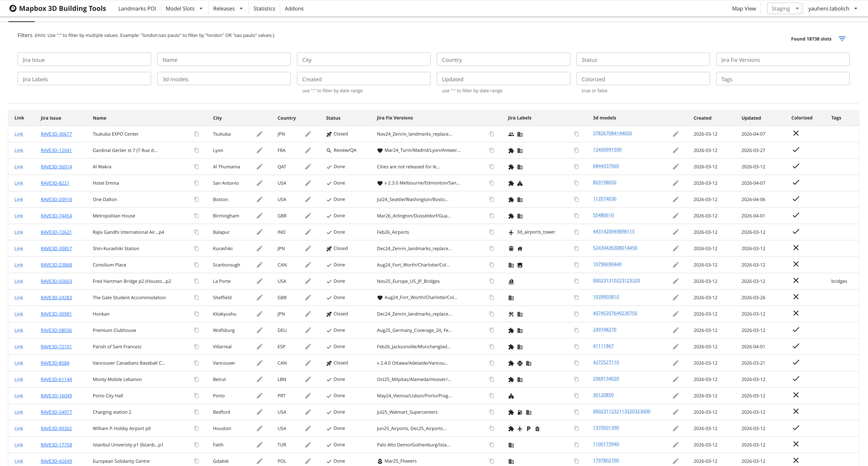Copy Jira labels for Hotel Emma row
The width and height of the screenshot is (868, 466).
(x=577, y=183)
